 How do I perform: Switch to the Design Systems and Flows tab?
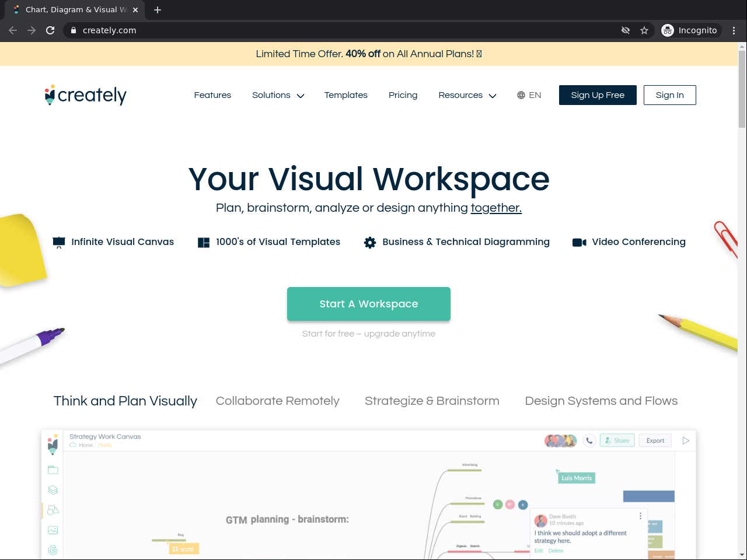[x=602, y=401]
